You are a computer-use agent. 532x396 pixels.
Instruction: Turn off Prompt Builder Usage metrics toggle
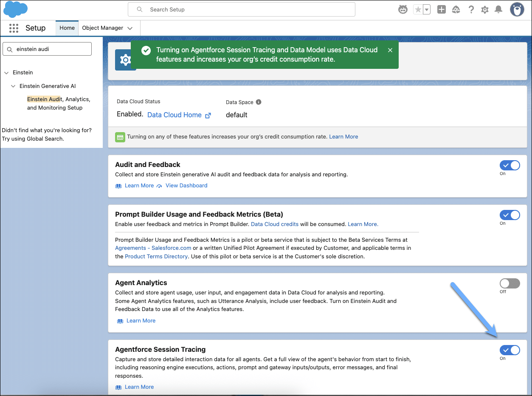510,215
